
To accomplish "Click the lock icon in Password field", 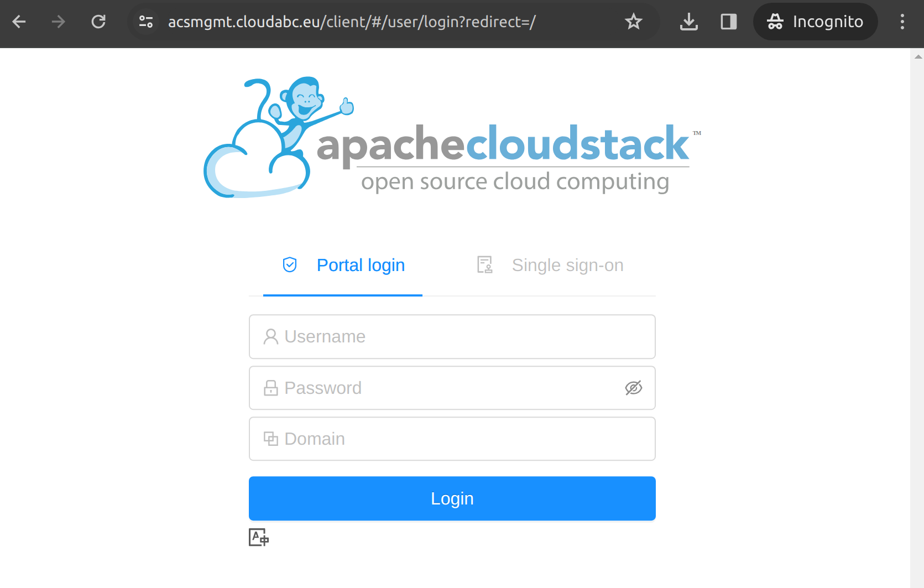I will coord(271,388).
